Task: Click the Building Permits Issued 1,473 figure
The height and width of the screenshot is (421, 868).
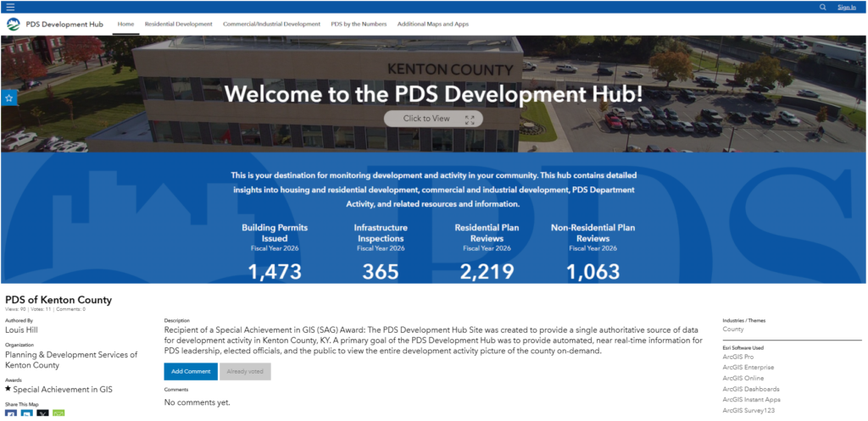Action: [275, 272]
